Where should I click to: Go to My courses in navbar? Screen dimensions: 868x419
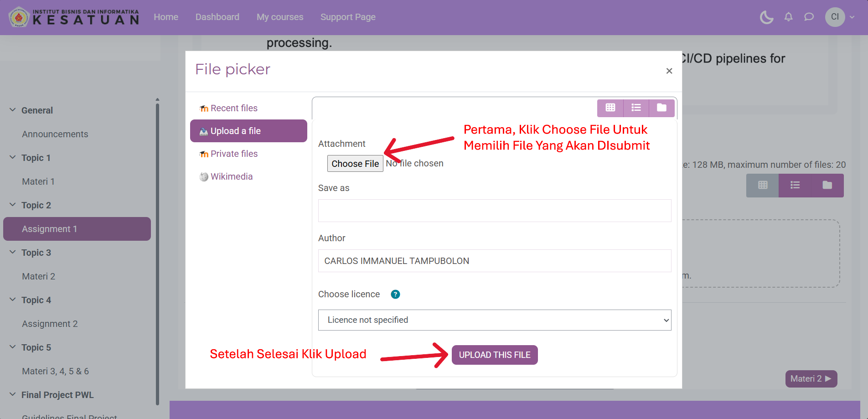click(x=279, y=17)
